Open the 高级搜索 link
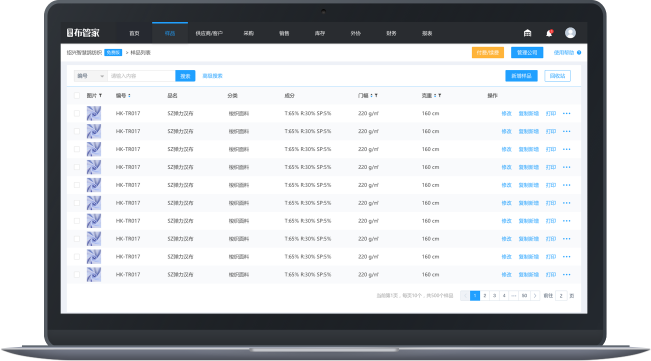Viewport: 651px width, 361px height. (213, 76)
